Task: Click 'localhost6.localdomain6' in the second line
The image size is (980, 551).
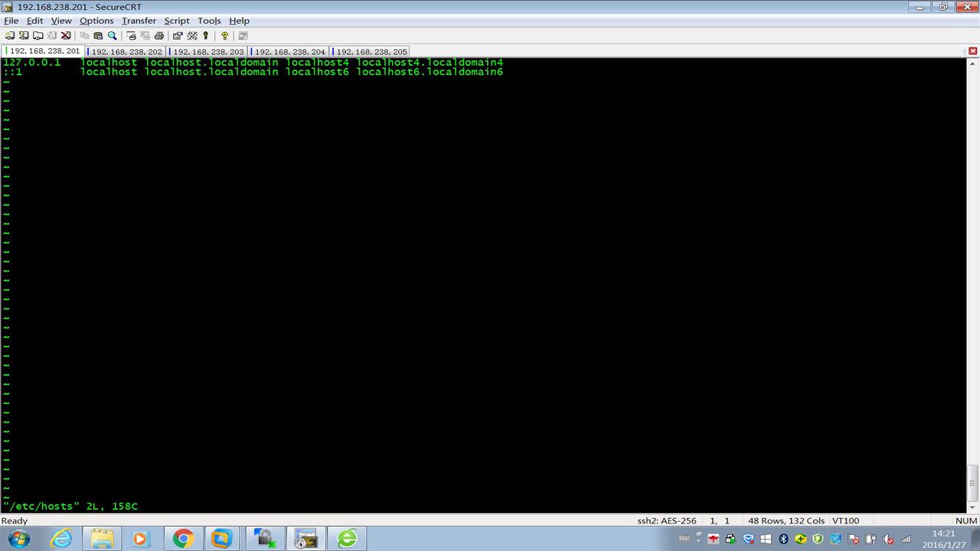Action: coord(430,72)
